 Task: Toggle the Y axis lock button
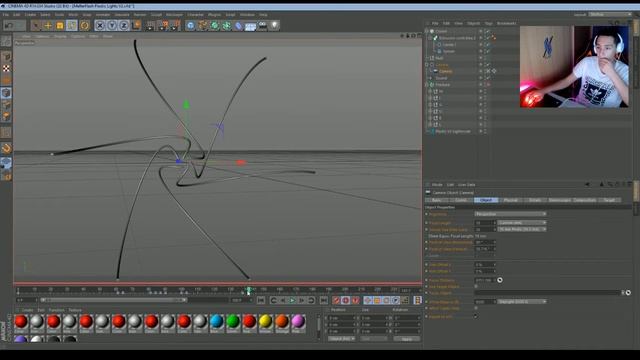coord(112,26)
